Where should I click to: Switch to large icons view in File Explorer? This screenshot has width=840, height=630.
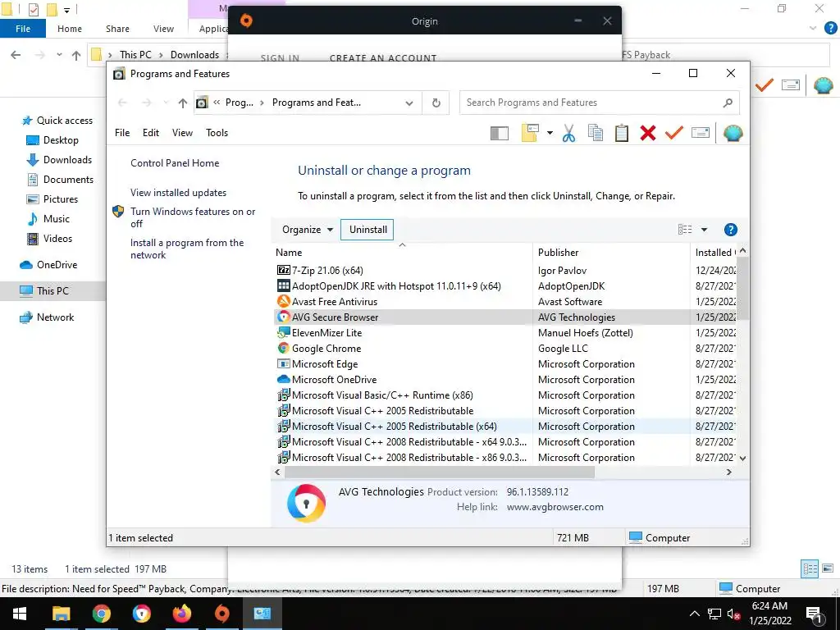[x=828, y=568]
